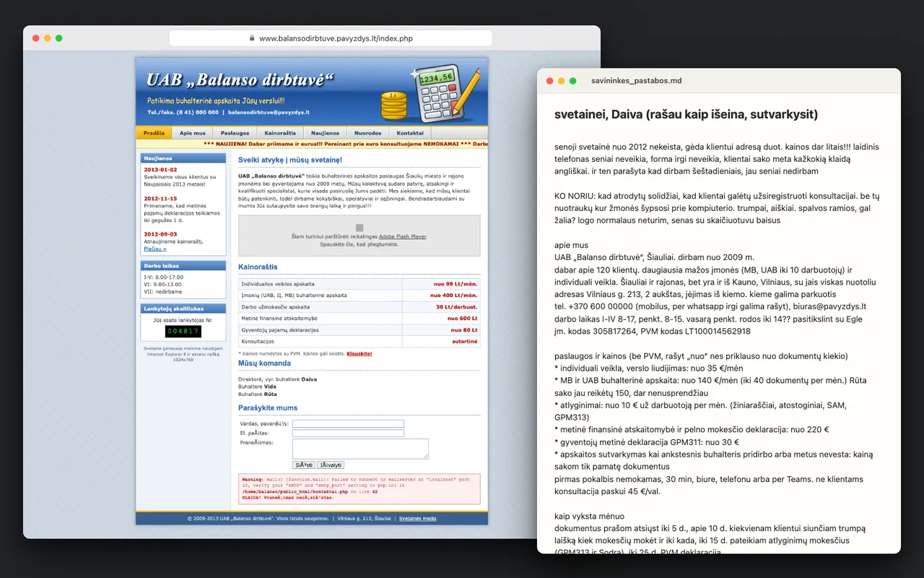Switch to the Paslaugos tab
Image resolution: width=924 pixels, height=578 pixels.
235,133
